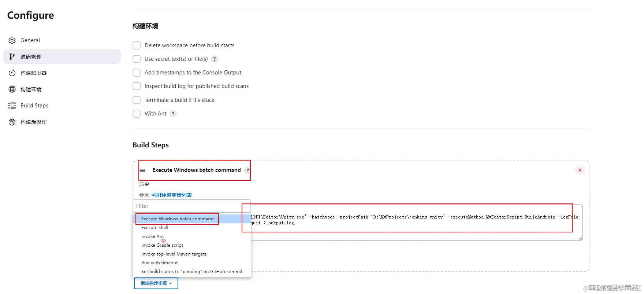Click the source code management branch icon
644x294 pixels.
12,56
